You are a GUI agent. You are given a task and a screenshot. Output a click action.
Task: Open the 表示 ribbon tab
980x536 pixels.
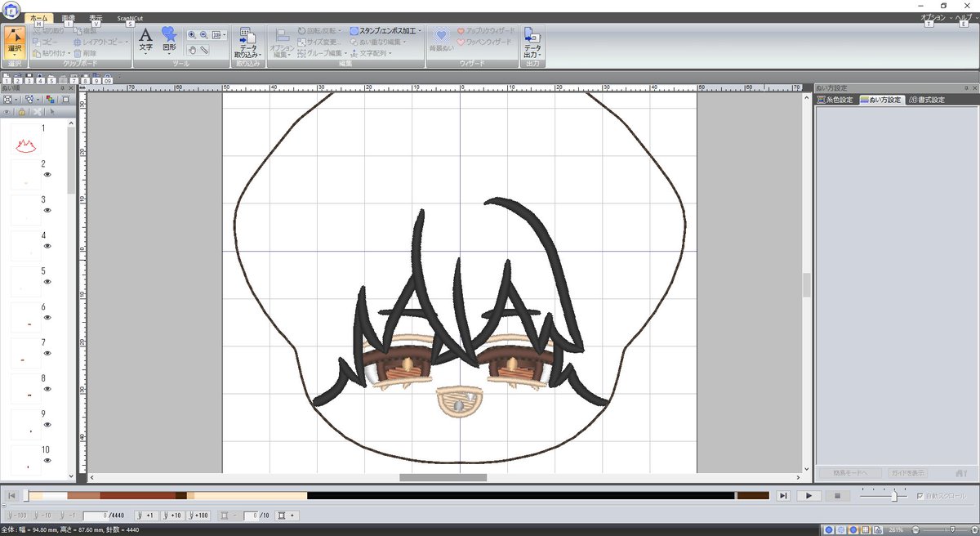click(x=96, y=17)
